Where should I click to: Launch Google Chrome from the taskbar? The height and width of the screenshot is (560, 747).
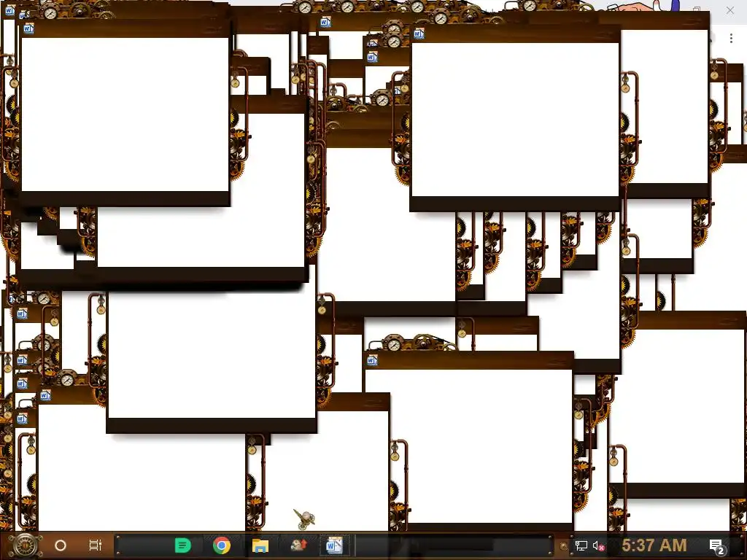[222, 545]
